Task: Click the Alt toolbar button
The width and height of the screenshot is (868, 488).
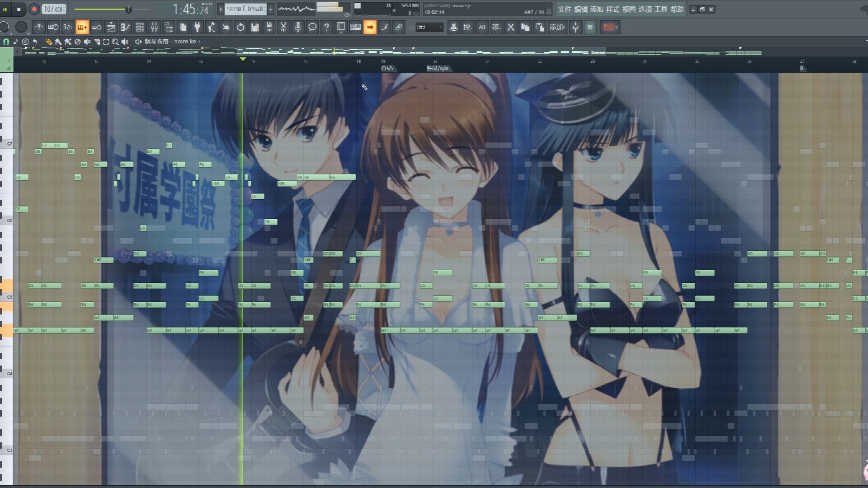Action: point(482,28)
